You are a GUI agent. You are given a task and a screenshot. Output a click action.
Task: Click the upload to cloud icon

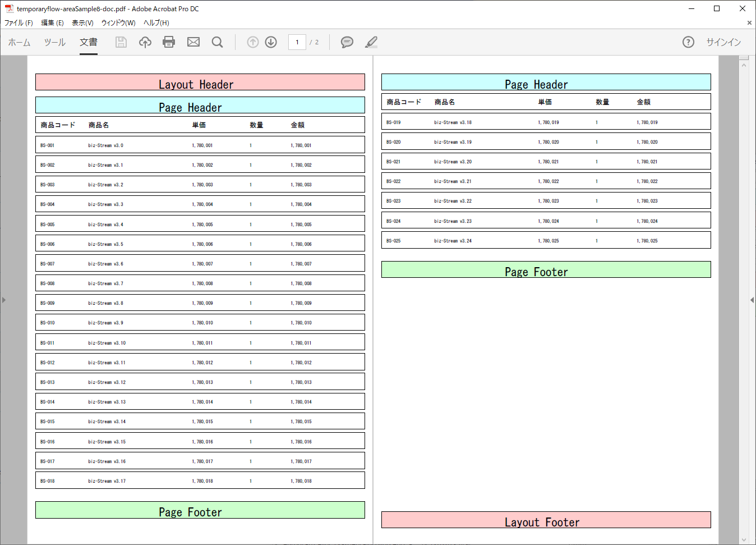pyautogui.click(x=145, y=42)
